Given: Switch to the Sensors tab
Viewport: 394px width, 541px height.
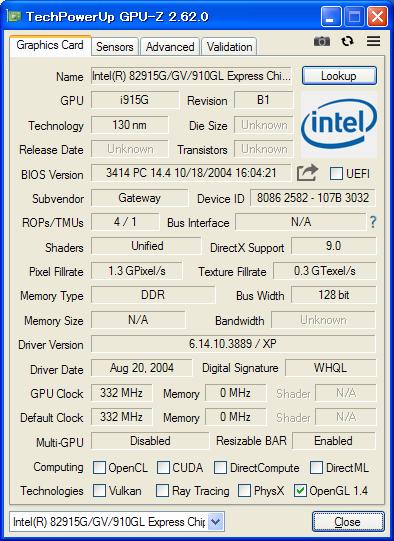Looking at the screenshot, I should tap(115, 47).
